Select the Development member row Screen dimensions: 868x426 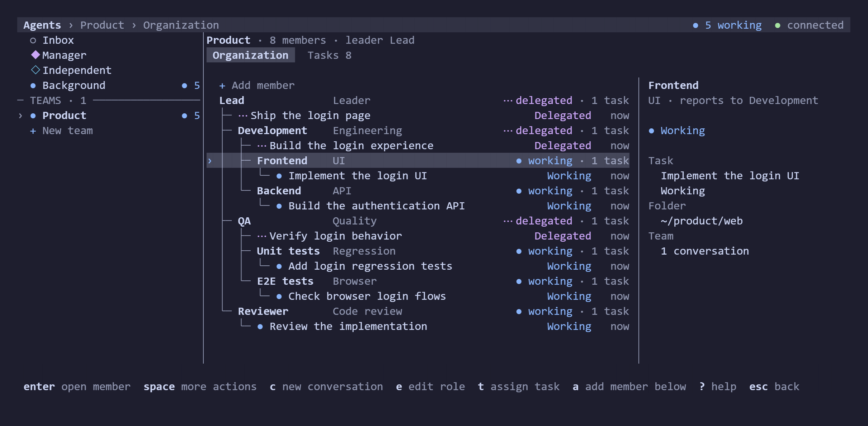(x=418, y=131)
